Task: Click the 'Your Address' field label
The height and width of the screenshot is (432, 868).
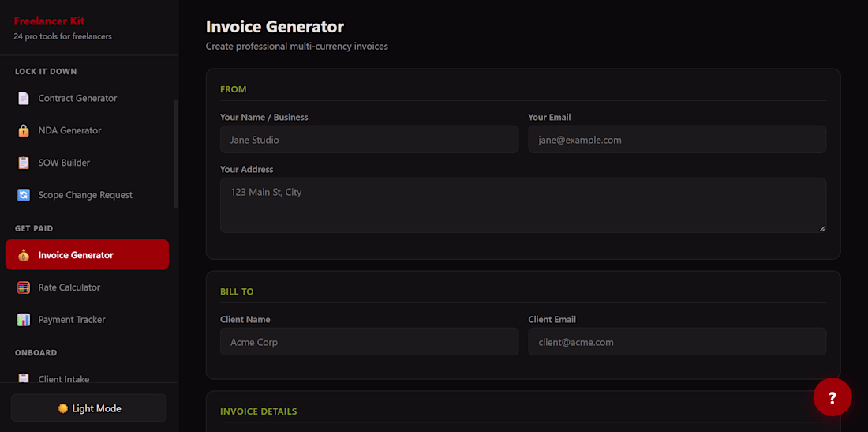Action: coord(246,170)
